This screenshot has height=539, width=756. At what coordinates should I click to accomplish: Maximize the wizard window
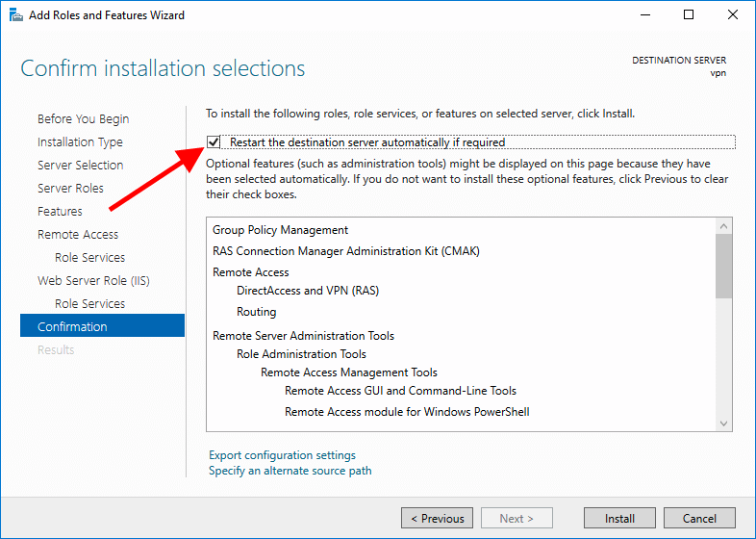coord(689,15)
